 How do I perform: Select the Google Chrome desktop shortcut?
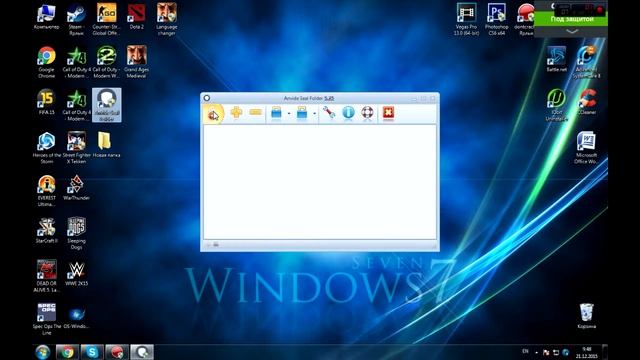coord(47,62)
